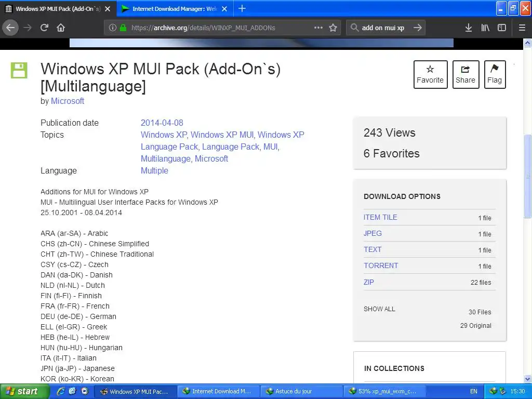Open the Firefox hamburger menu

(522, 28)
